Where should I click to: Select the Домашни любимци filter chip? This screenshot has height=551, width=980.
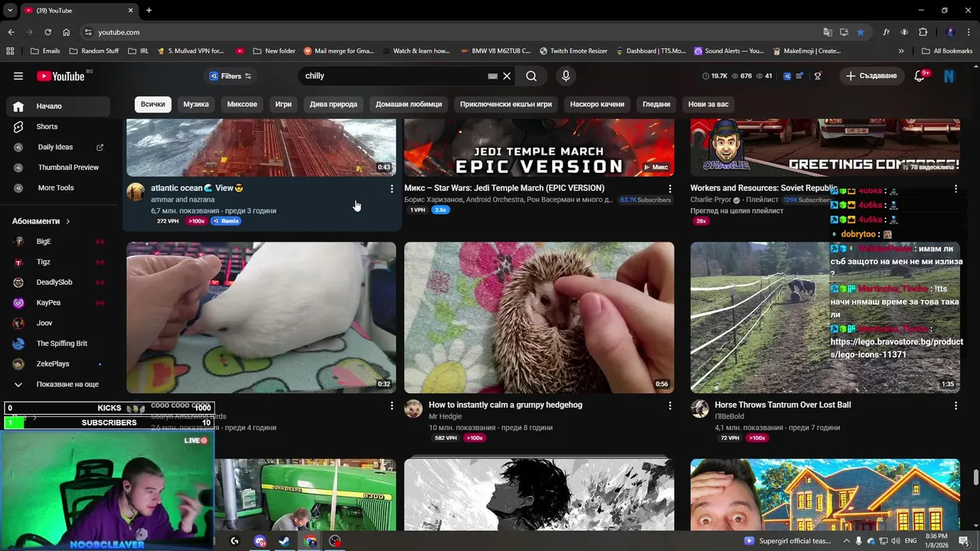coord(409,104)
